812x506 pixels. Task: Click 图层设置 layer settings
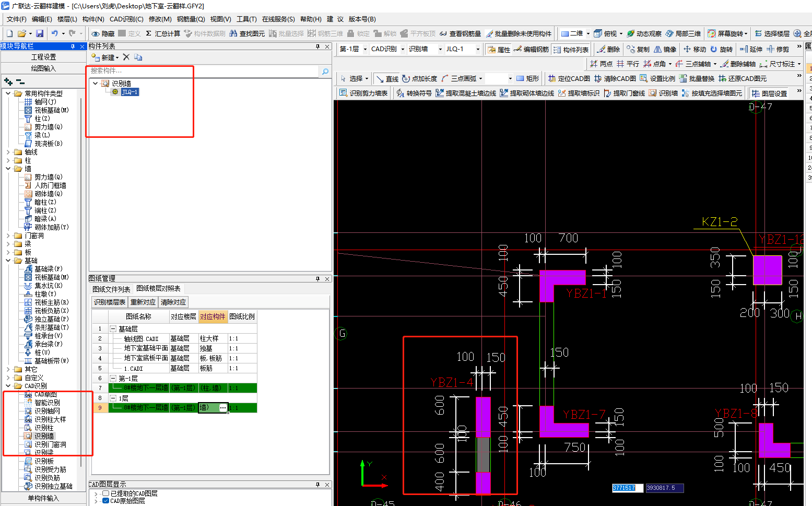click(769, 93)
